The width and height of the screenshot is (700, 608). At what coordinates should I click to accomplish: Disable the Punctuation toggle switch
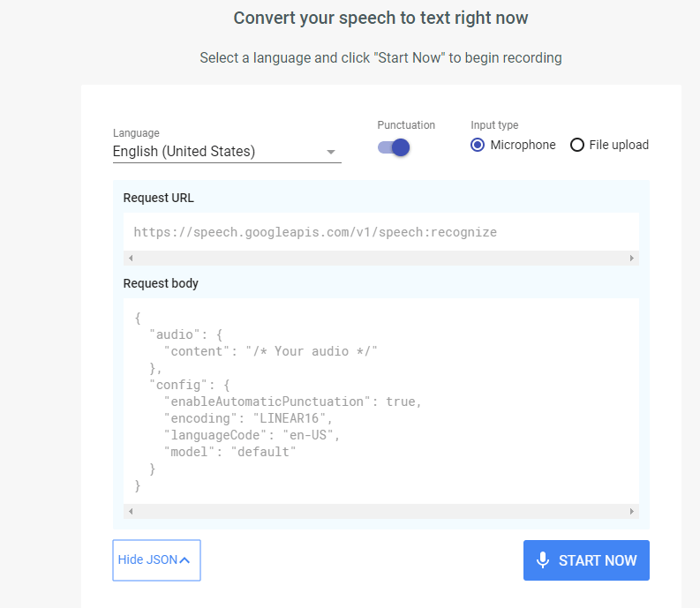coord(395,146)
